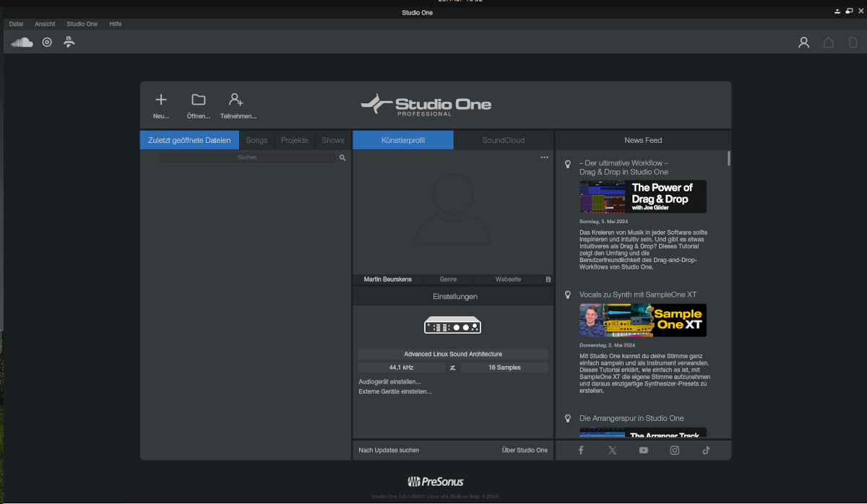This screenshot has width=867, height=504.
Task: Open the Facebook icon in News Feed footer
Action: [x=581, y=450]
